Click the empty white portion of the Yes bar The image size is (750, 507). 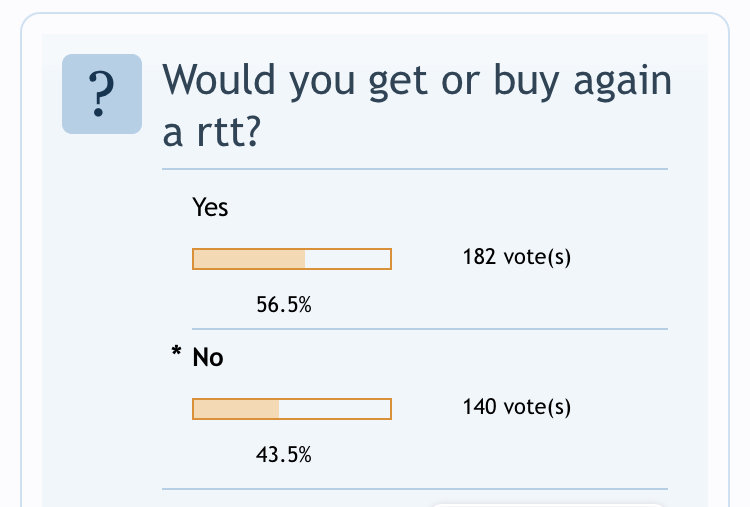(348, 259)
